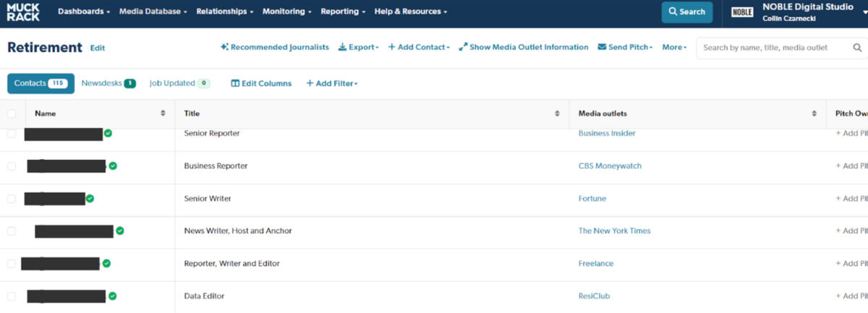
Task: Open the Media Database menu
Action: pos(153,12)
